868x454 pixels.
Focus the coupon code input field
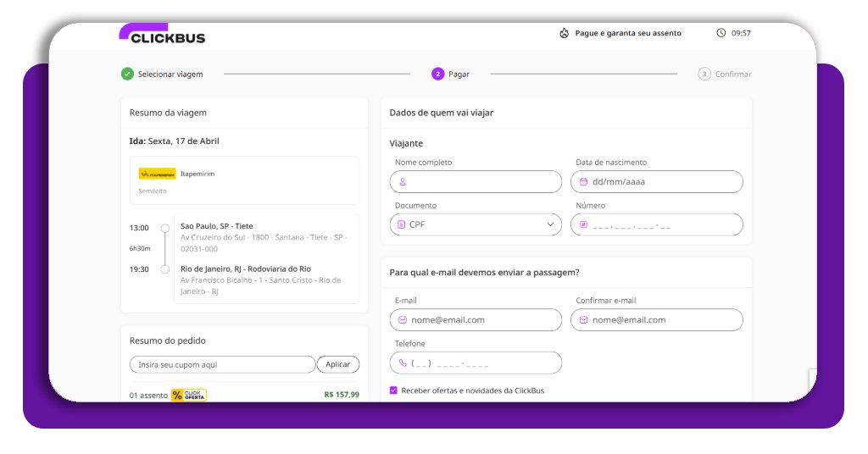tap(222, 365)
